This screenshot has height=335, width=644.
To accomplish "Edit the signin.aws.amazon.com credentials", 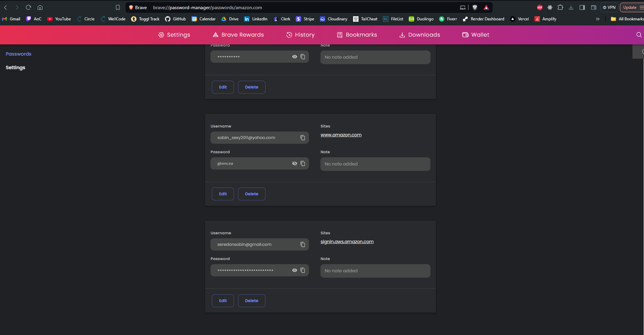I will (x=223, y=301).
